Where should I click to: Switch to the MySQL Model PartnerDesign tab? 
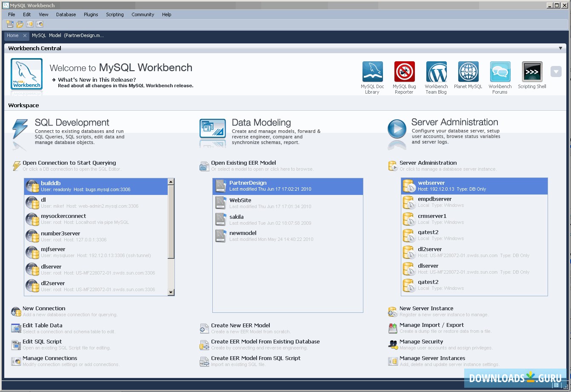click(68, 36)
